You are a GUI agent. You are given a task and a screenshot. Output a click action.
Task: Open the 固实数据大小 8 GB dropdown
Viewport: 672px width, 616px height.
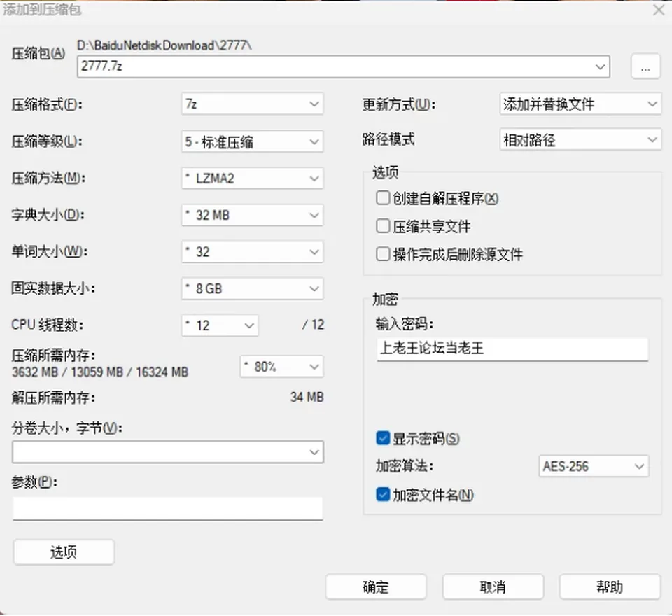[253, 288]
